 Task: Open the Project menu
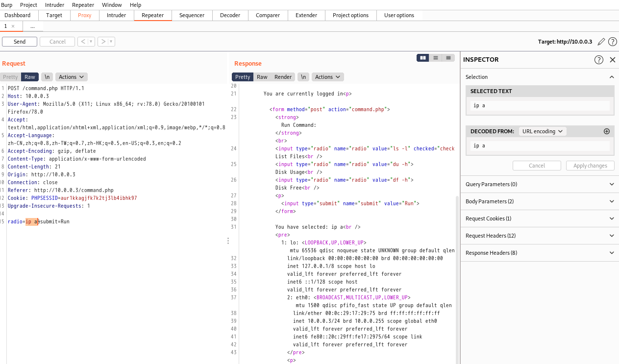coord(28,5)
